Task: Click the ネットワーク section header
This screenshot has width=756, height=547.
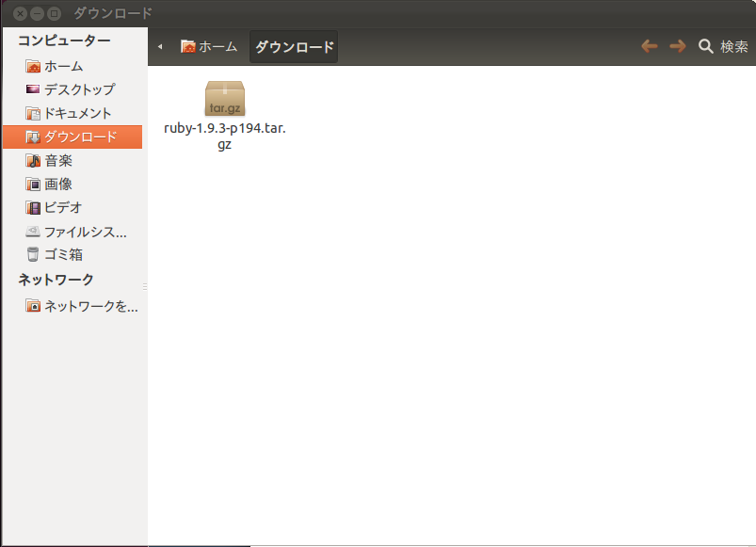Action: coord(56,280)
